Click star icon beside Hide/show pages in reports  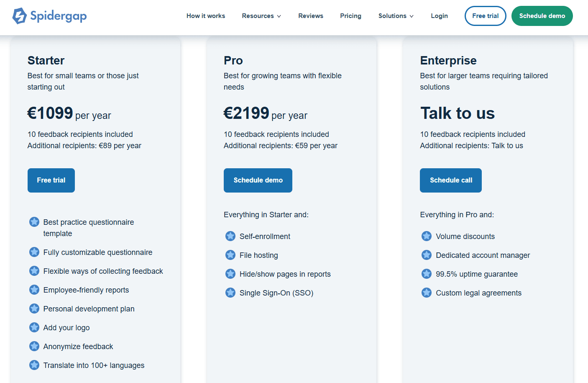click(230, 274)
